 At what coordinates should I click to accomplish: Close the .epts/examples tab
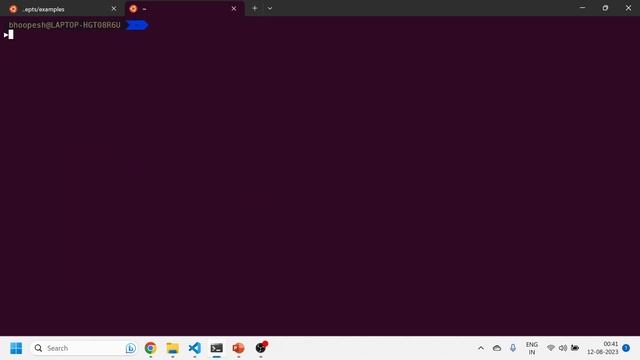click(x=114, y=9)
